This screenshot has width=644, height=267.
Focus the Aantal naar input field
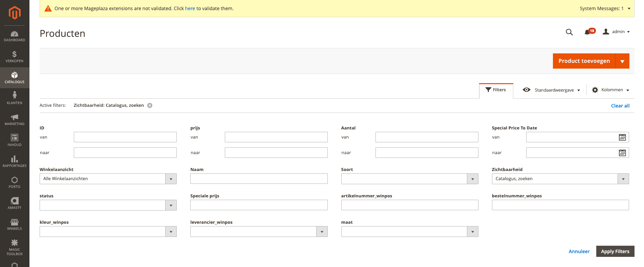[427, 153]
